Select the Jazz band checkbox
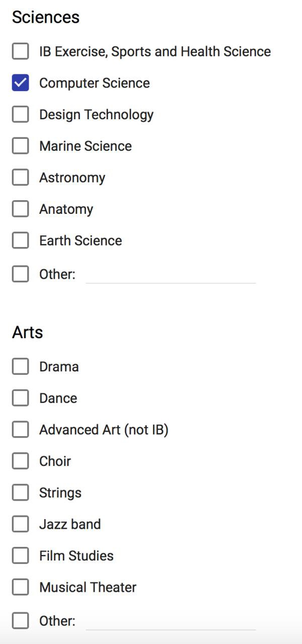This screenshot has width=302, height=644. (20, 524)
